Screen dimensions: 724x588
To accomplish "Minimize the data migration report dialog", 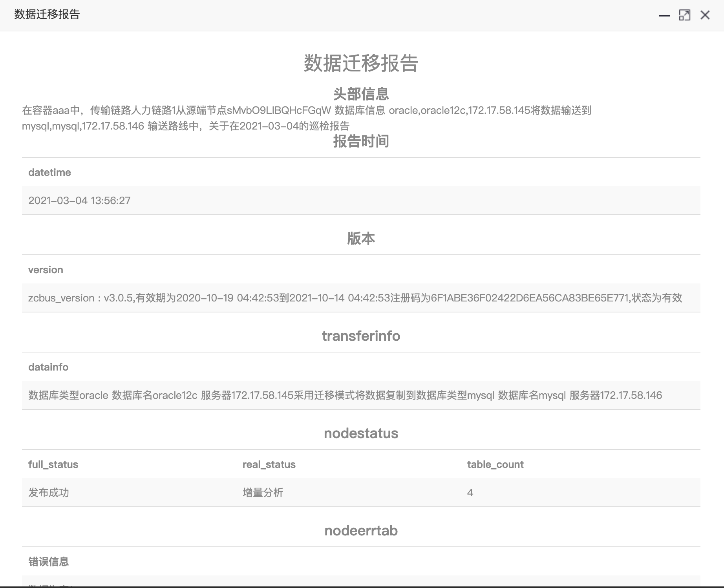I will click(x=664, y=15).
